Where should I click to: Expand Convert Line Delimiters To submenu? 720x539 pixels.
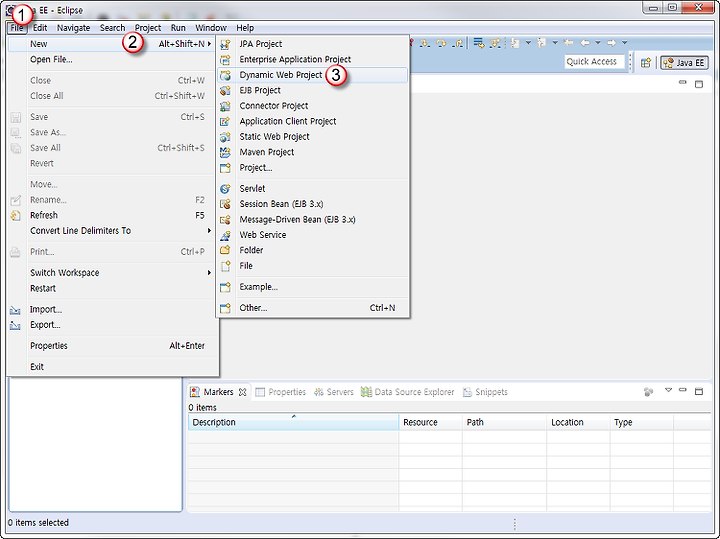(112, 231)
